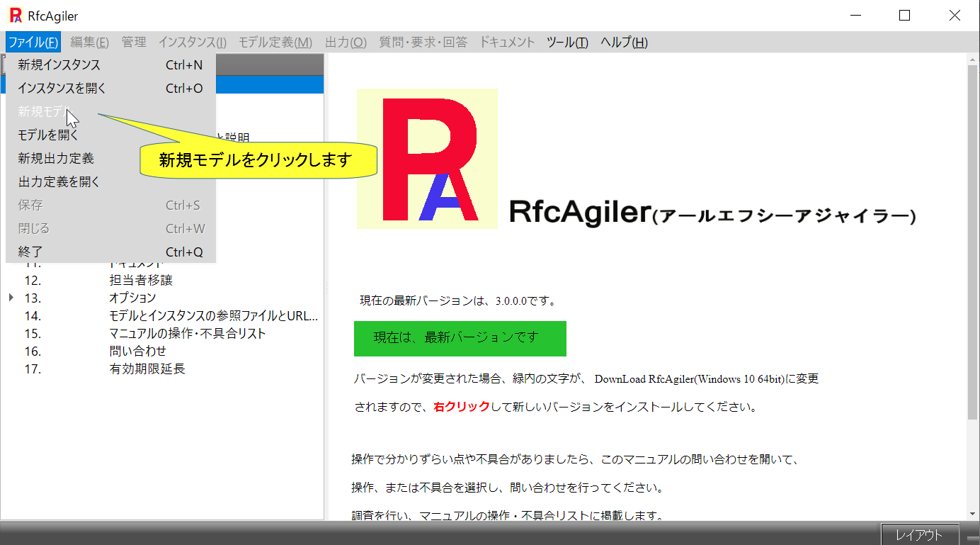Choose モデルを開く from the File menu
The height and width of the screenshot is (545, 980).
tap(110, 135)
